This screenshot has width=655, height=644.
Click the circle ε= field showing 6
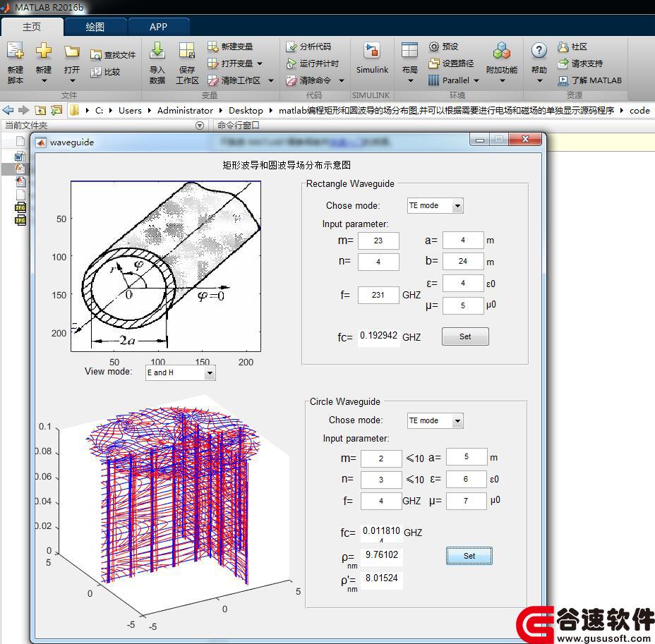point(466,479)
